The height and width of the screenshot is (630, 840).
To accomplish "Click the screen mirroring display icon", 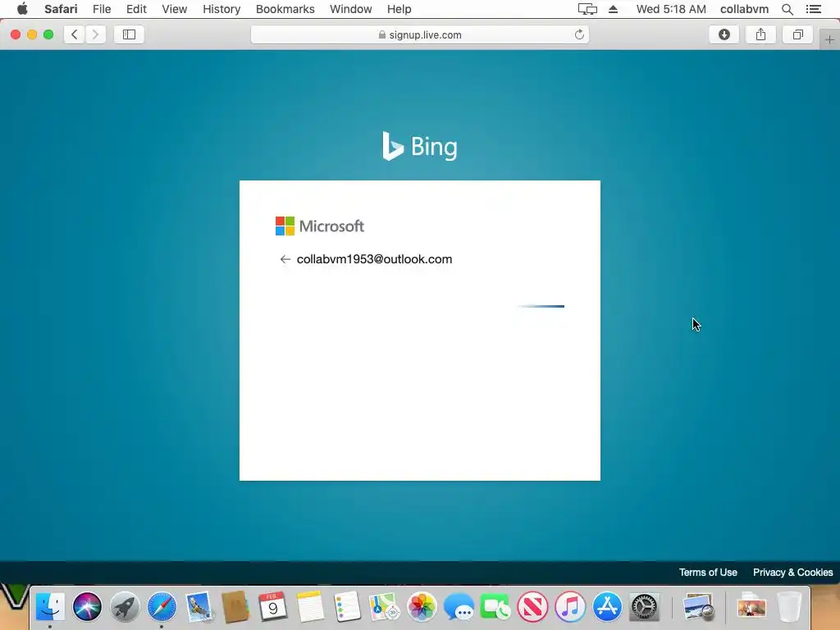I will point(587,9).
